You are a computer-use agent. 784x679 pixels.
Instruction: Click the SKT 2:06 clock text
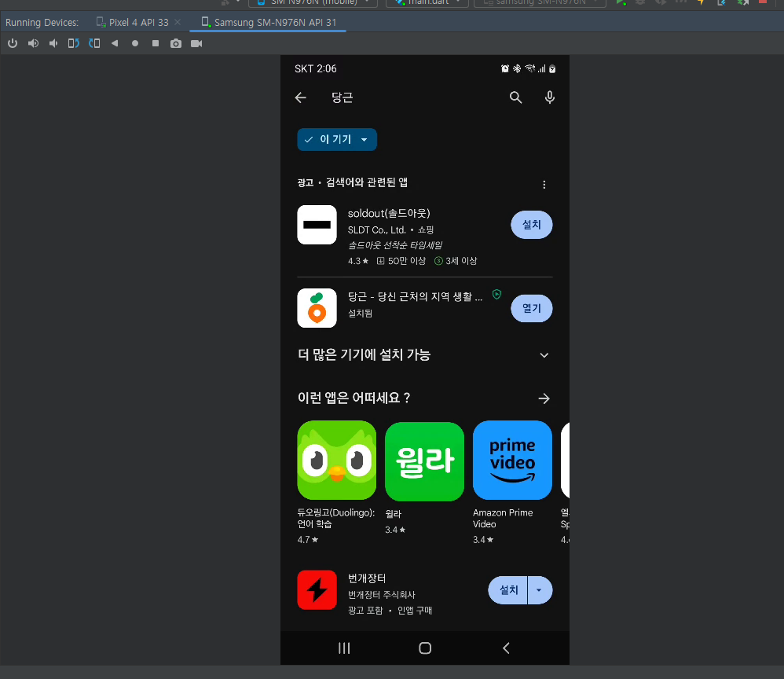pyautogui.click(x=316, y=69)
